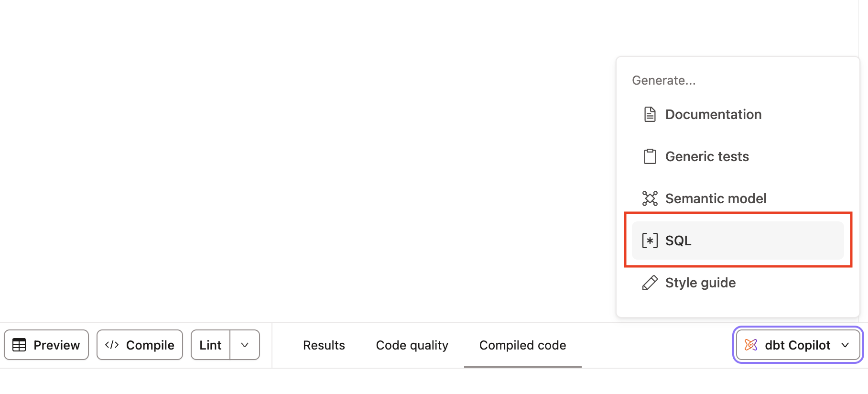Select Style guide from the Generate menu
The image size is (868, 394).
click(700, 282)
